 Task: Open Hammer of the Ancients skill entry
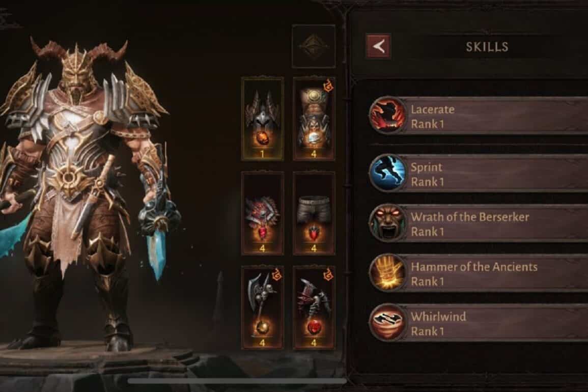click(x=478, y=273)
